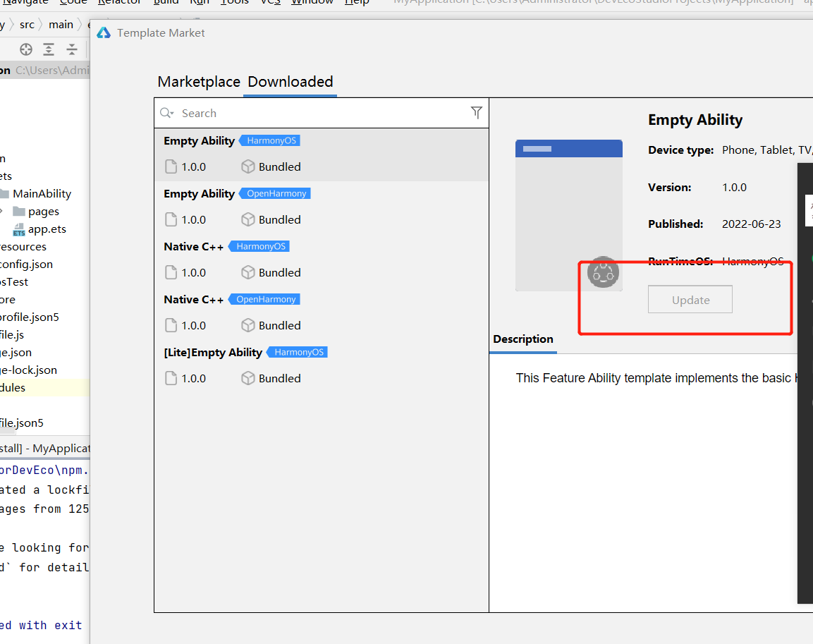Expand the pages folder in project tree

coord(1,211)
